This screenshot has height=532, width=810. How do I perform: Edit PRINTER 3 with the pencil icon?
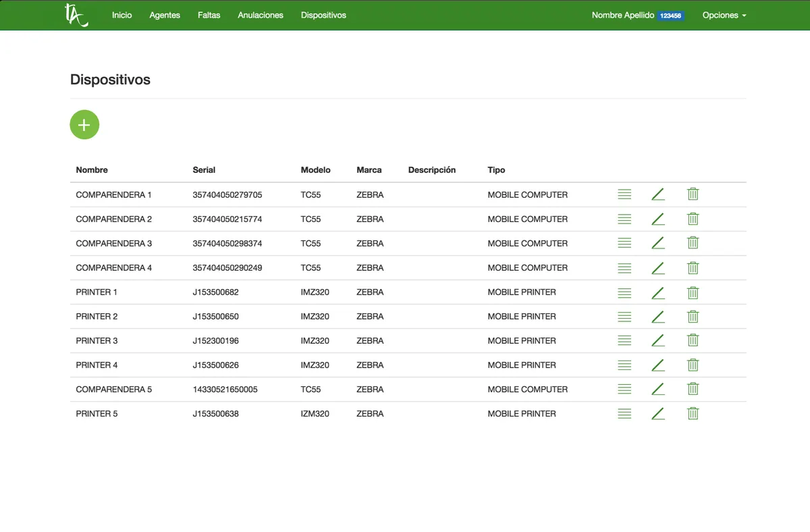[x=658, y=340]
